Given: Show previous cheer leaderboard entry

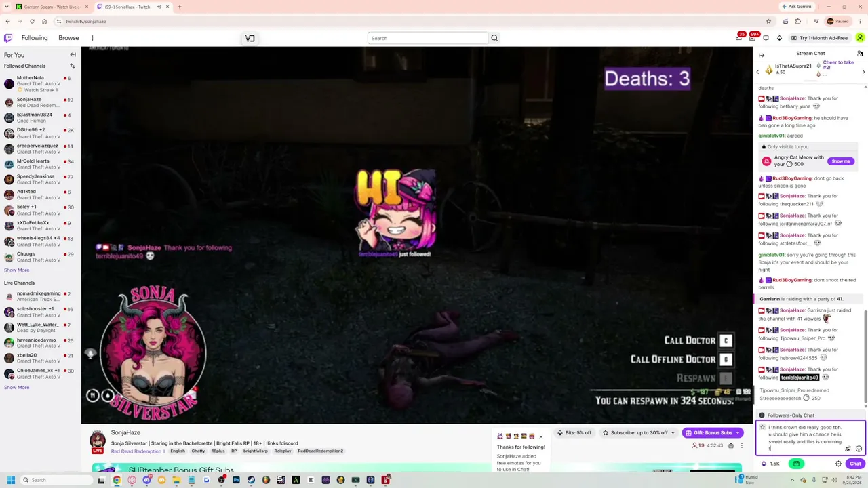Looking at the screenshot, I should [x=758, y=71].
